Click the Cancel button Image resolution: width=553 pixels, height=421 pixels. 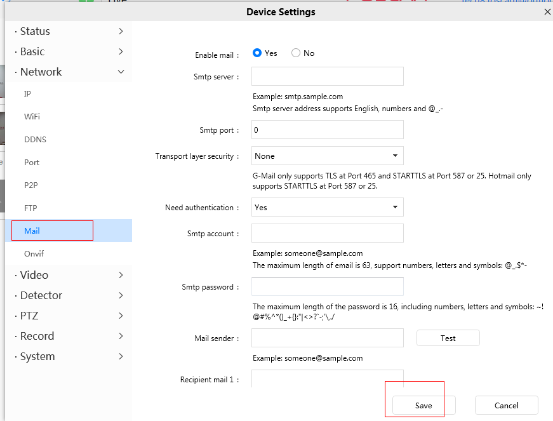coord(506,405)
